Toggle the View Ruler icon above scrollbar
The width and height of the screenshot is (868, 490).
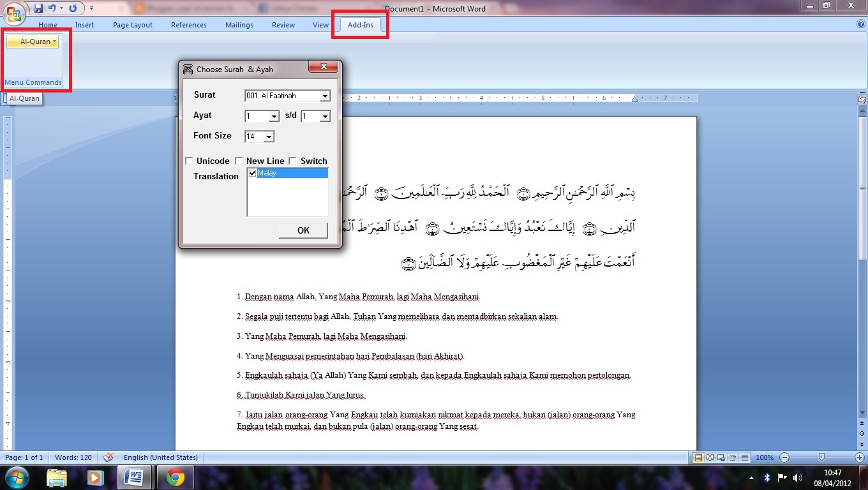coord(862,99)
